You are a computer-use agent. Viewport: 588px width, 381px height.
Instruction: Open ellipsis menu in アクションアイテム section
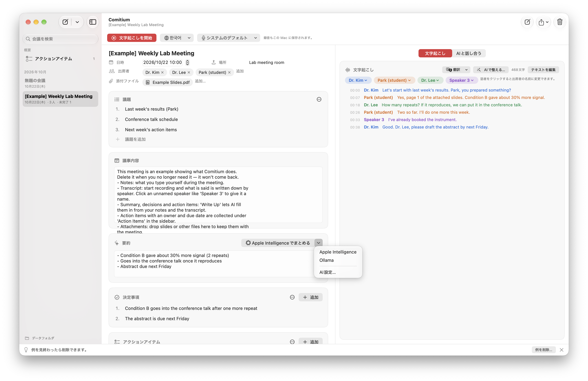coord(292,342)
